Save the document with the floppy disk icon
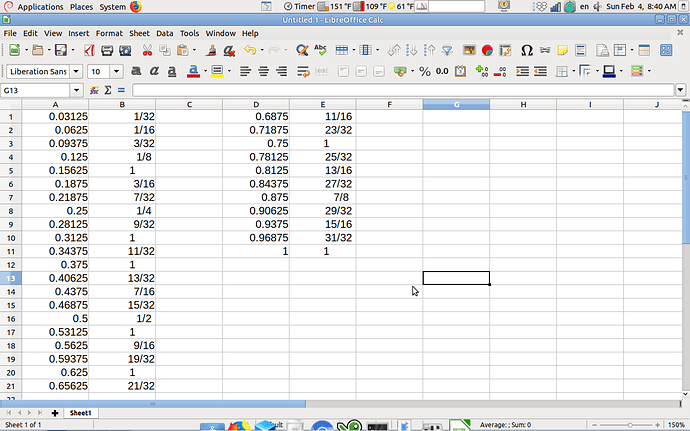Screen dimensions: 690x431 (61, 50)
